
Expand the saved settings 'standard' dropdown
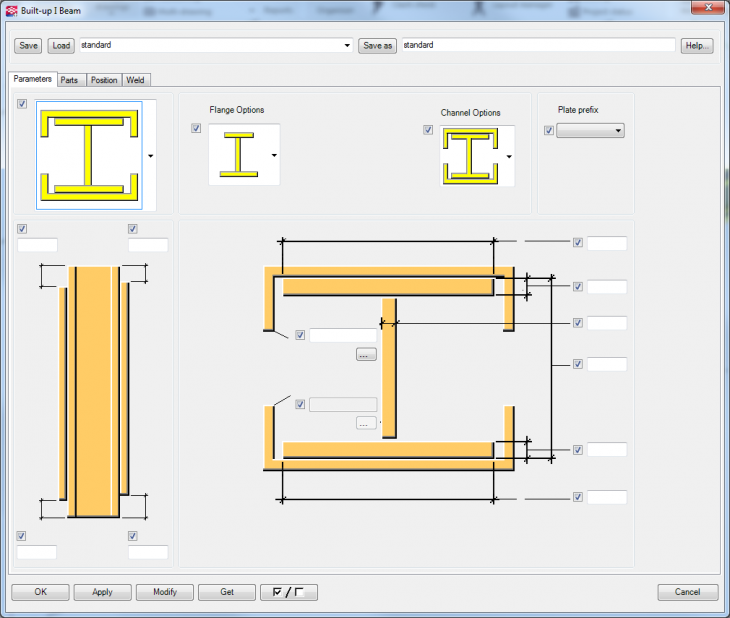point(347,46)
